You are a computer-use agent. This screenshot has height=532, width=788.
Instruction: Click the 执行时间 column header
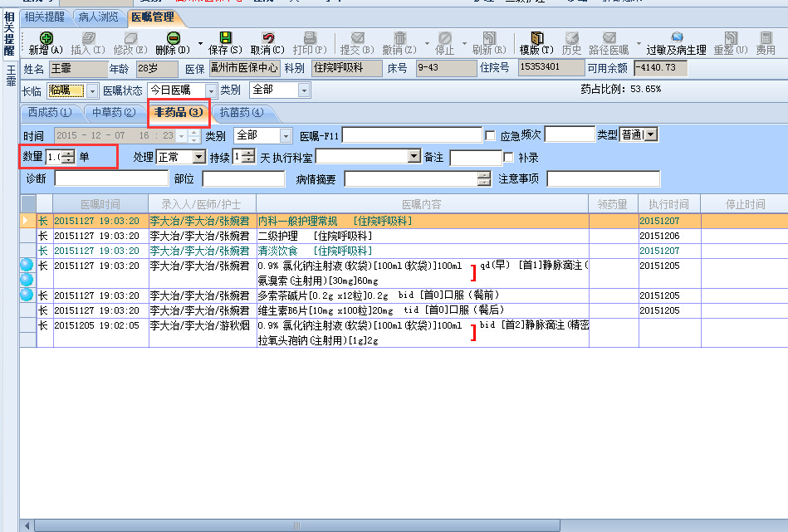[669, 204]
